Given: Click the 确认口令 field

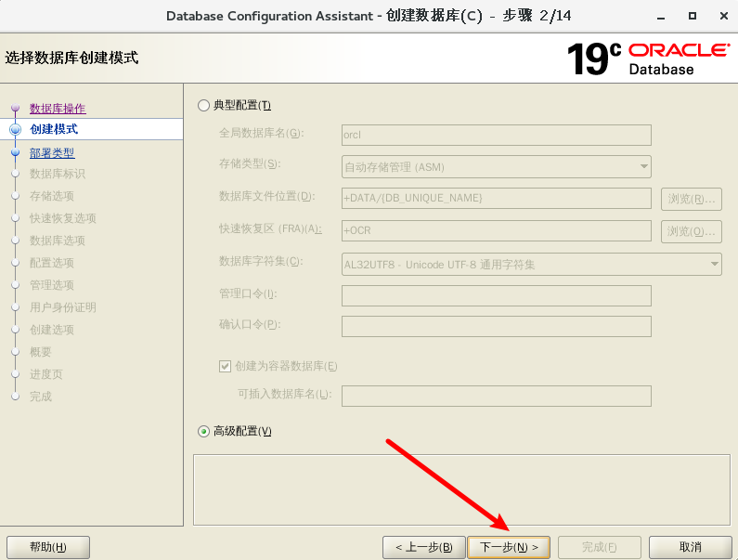Looking at the screenshot, I should click(x=497, y=326).
